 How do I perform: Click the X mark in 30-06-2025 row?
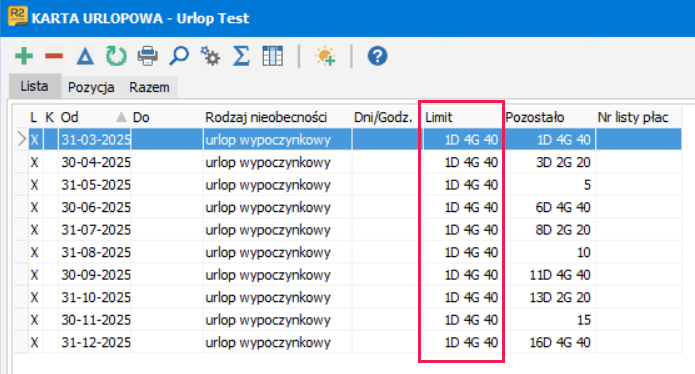[34, 207]
